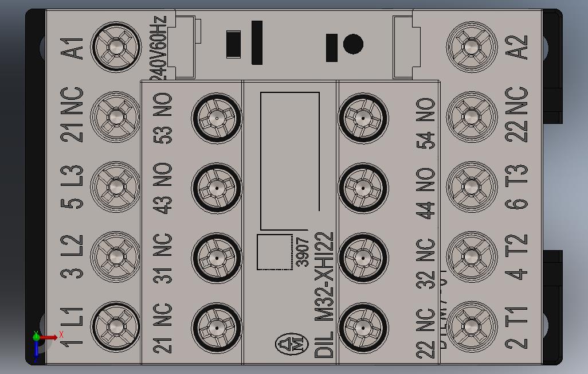This screenshot has width=588, height=374.
Task: Click the red X axis of the triad
Action: click(49, 337)
